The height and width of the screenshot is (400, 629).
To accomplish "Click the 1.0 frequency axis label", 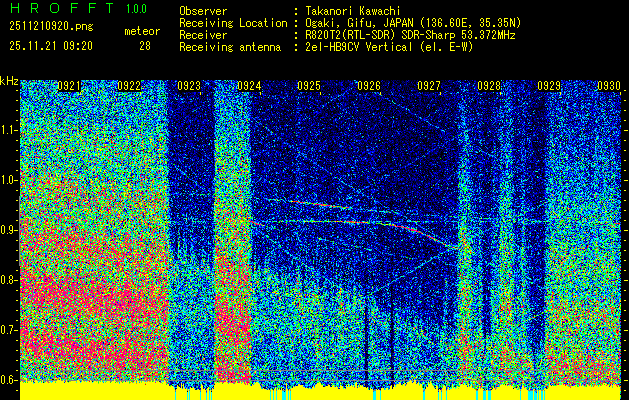I will tap(9, 180).
